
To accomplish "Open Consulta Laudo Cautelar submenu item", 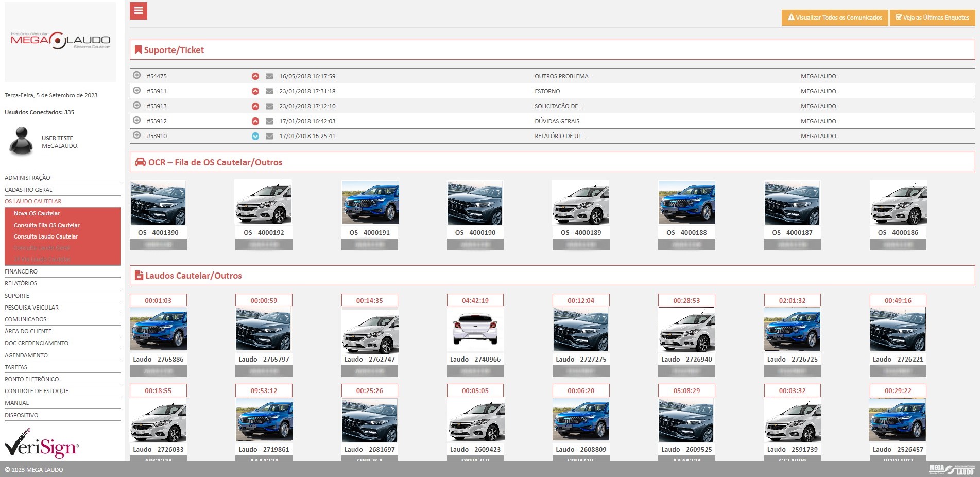I will [x=45, y=236].
